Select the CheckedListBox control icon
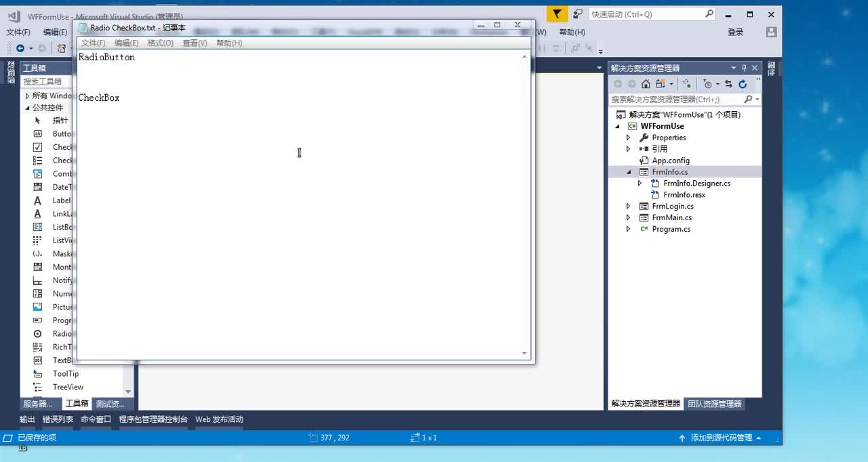The height and width of the screenshot is (462, 868). (x=38, y=161)
